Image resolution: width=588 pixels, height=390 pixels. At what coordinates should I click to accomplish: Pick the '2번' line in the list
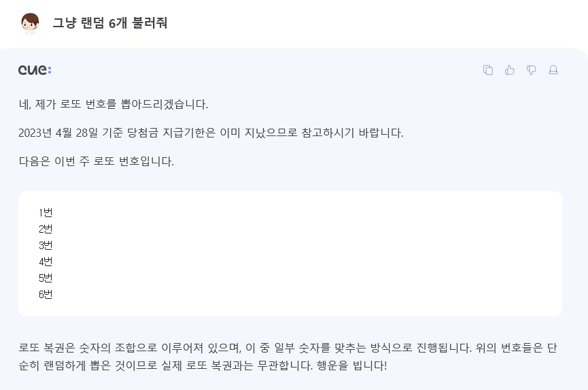click(x=46, y=229)
